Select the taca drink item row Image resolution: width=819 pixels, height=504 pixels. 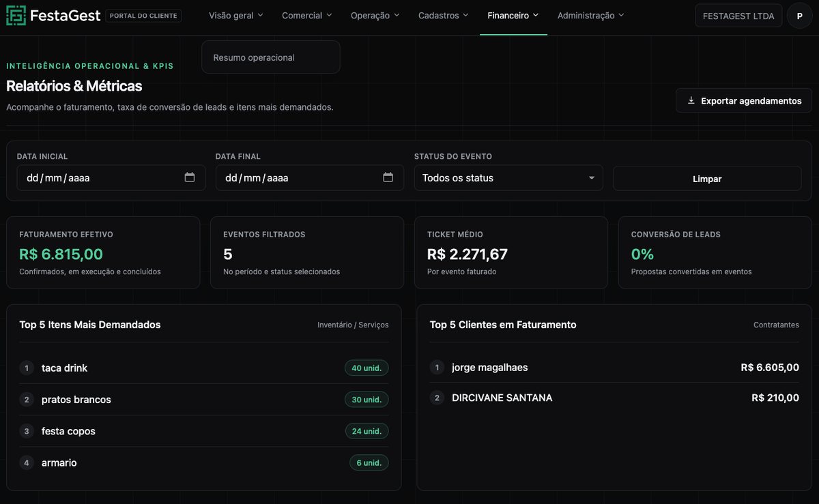click(x=204, y=368)
